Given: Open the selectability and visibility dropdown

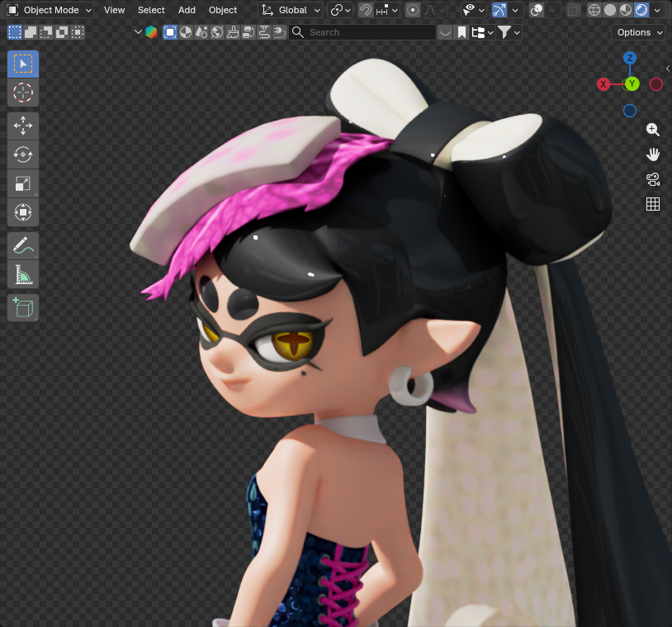Looking at the screenshot, I should click(x=473, y=10).
